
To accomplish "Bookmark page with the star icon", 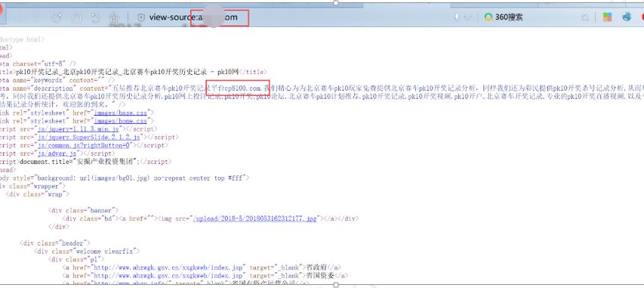I will pos(114,17).
